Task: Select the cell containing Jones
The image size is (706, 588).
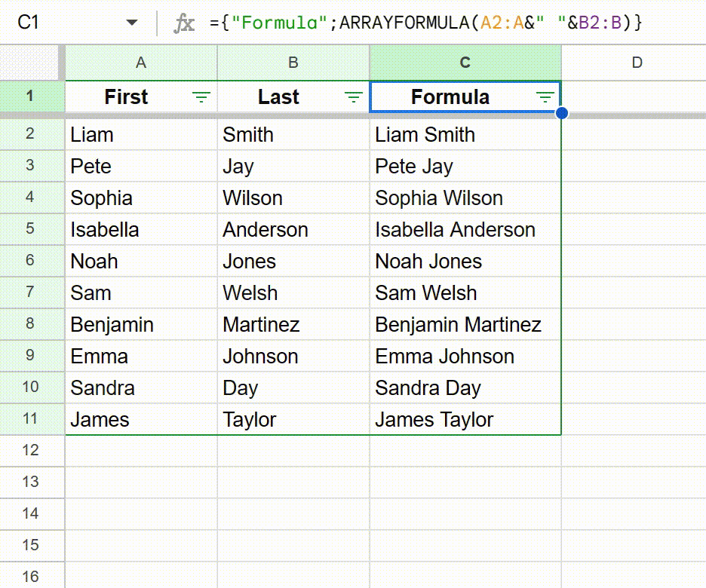Action: [293, 261]
